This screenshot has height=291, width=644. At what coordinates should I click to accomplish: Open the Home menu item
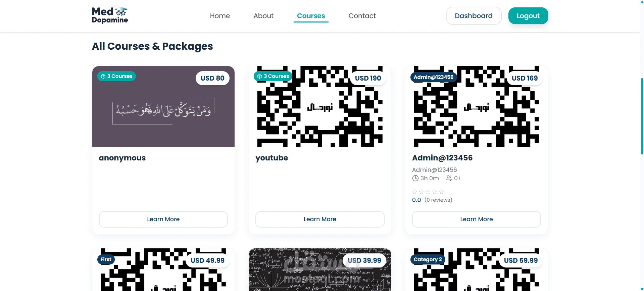(x=220, y=16)
